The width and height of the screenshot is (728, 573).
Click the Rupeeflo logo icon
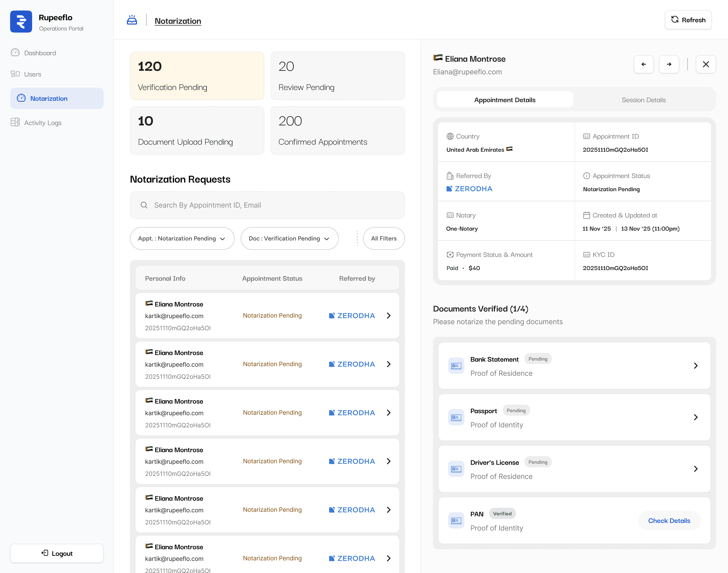click(21, 21)
